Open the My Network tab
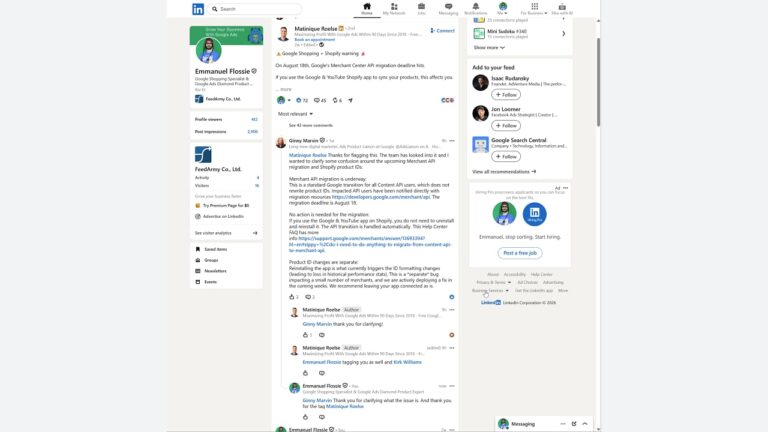 [x=394, y=9]
